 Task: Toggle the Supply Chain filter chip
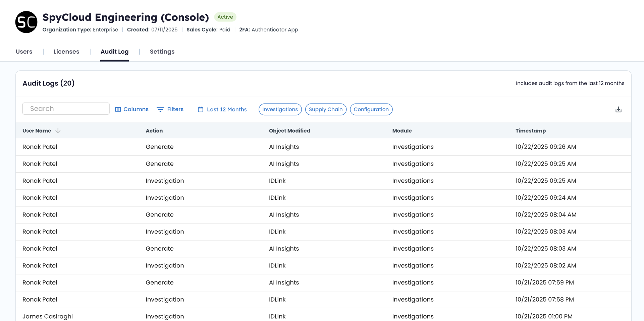326,110
